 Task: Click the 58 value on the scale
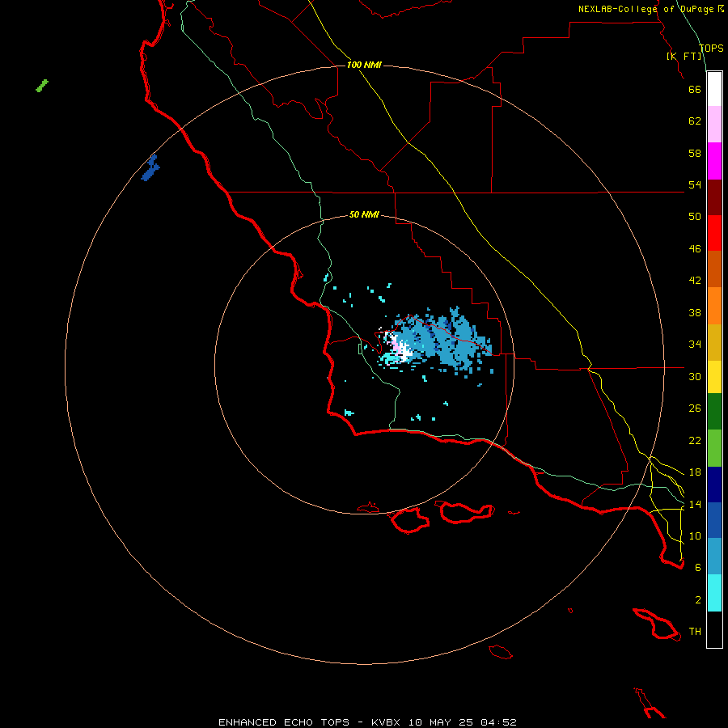pos(695,153)
